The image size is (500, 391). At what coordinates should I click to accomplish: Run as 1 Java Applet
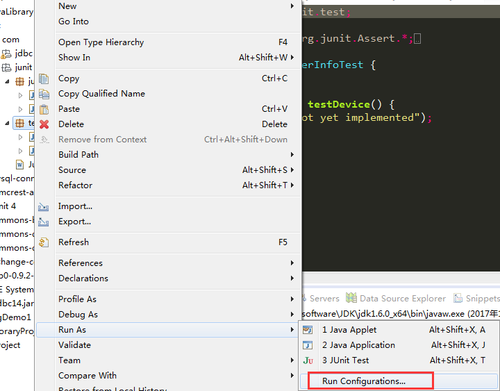pos(399,330)
